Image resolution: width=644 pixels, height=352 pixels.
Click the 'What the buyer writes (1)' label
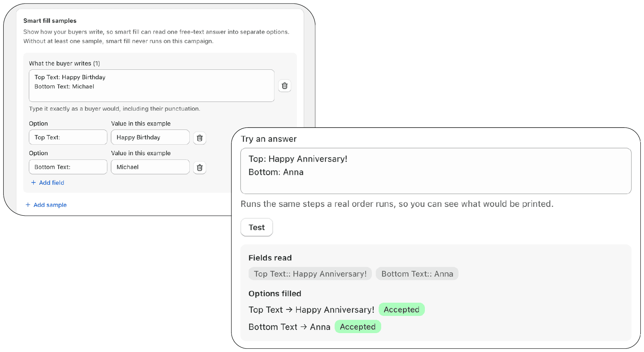click(65, 63)
